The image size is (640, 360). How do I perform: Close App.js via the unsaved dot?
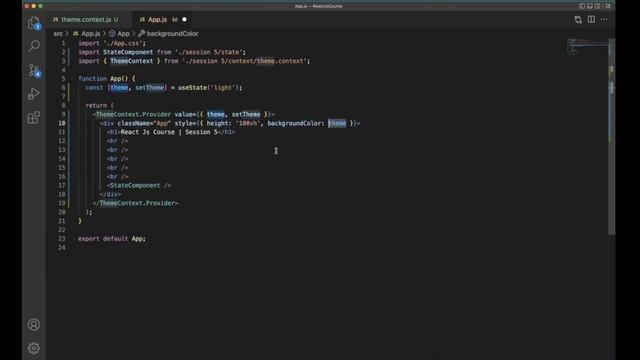[x=184, y=20]
